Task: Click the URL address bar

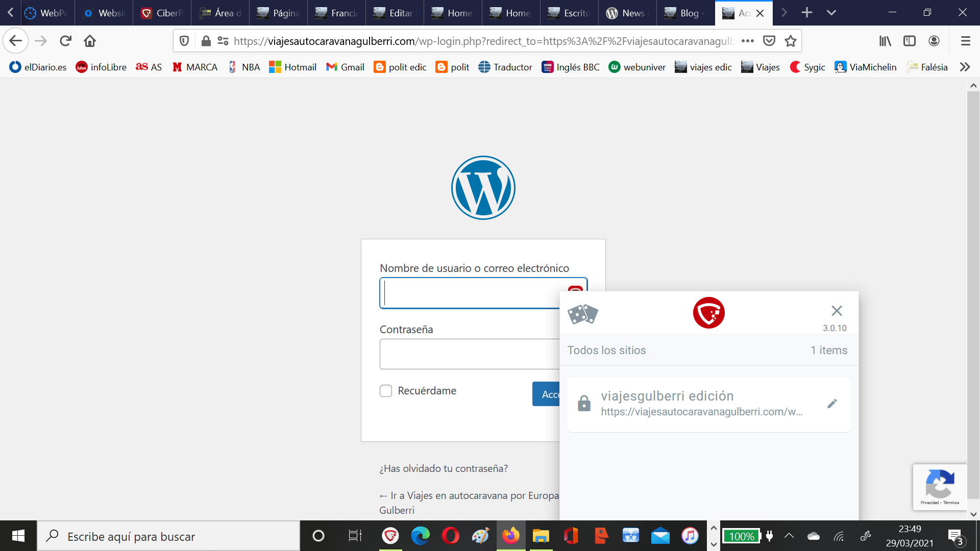Action: [x=483, y=41]
